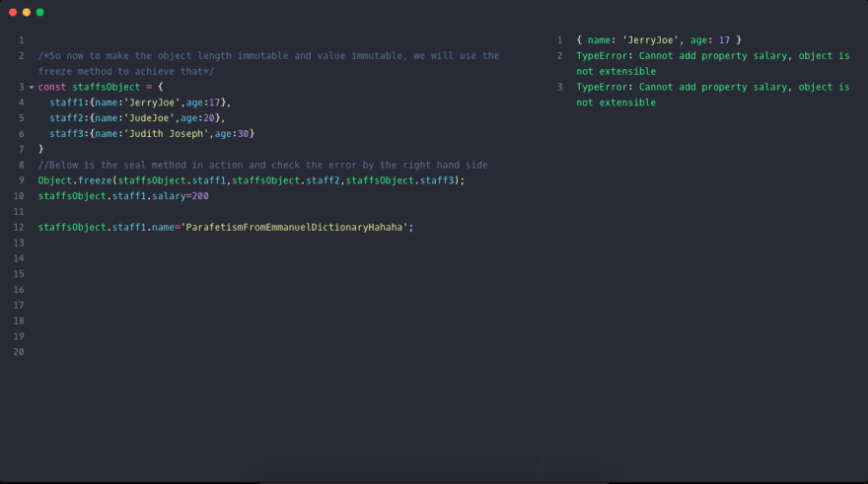
Task: Click first TypeError message in output
Action: pyautogui.click(x=713, y=64)
